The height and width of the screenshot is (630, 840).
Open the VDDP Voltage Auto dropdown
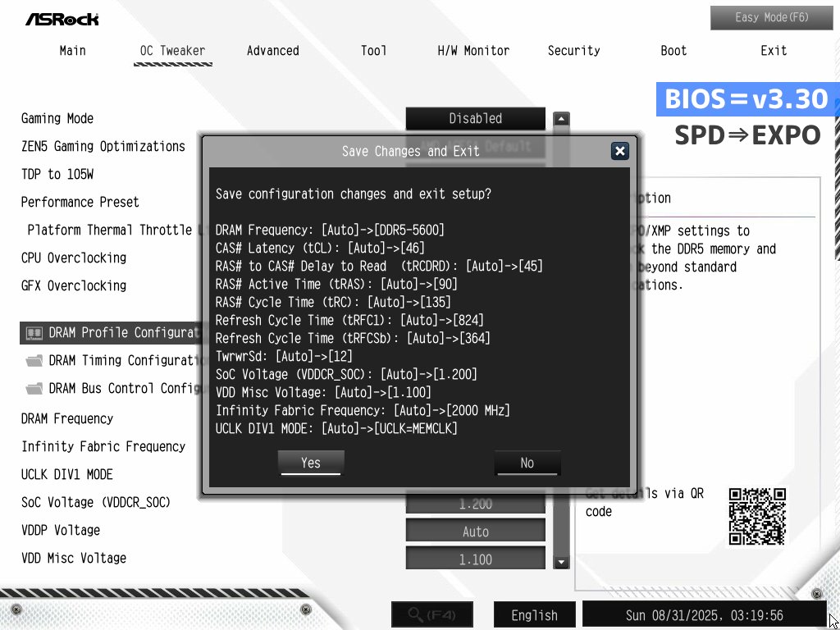[475, 531]
